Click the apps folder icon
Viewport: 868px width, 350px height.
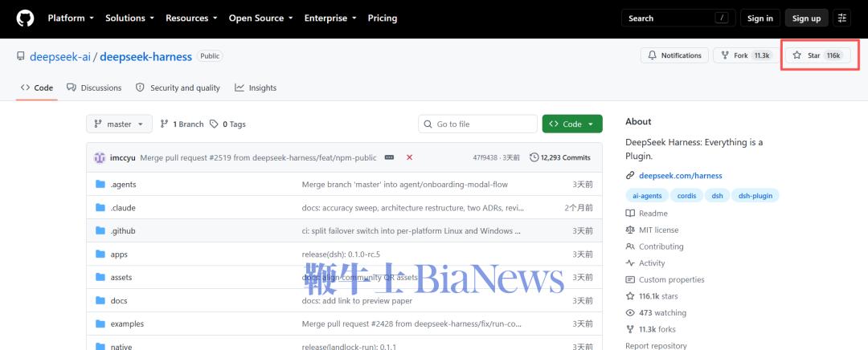[x=100, y=254]
